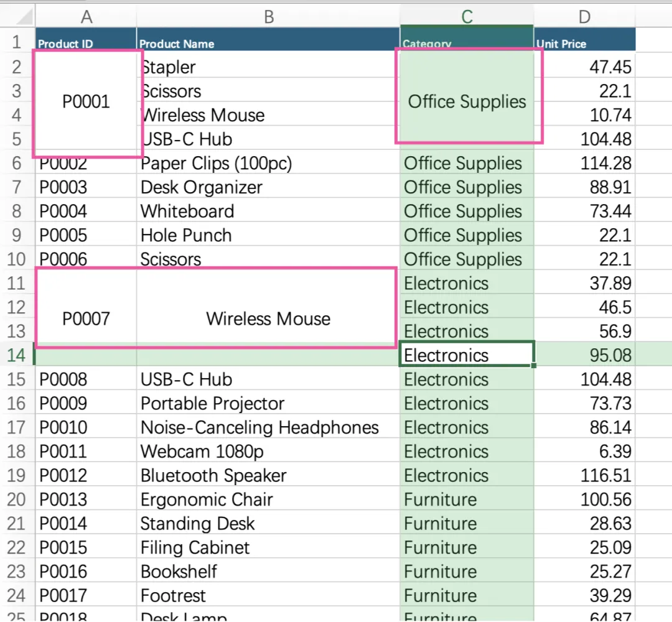Click the Noise-Canceling Headphones cell
This screenshot has height=622, width=672.
pyautogui.click(x=268, y=427)
